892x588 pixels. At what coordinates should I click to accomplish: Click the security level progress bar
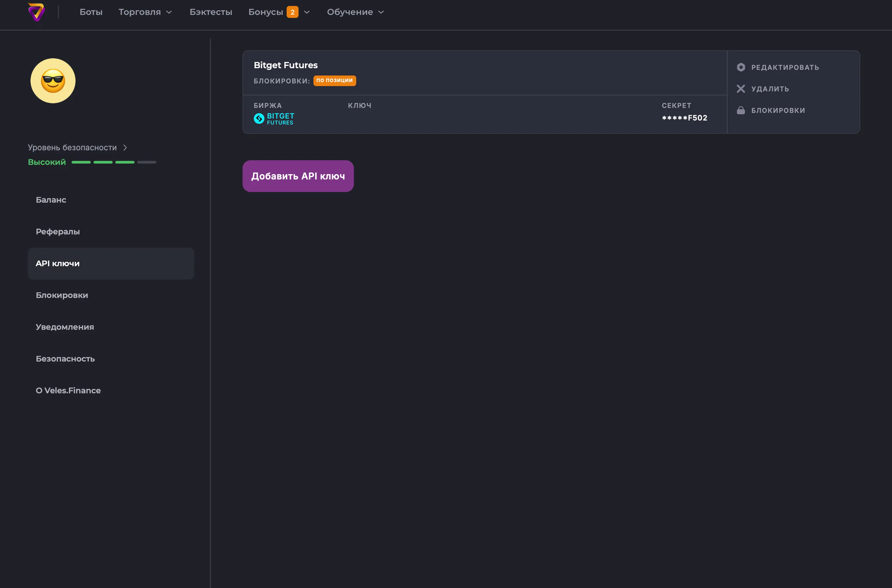click(114, 162)
